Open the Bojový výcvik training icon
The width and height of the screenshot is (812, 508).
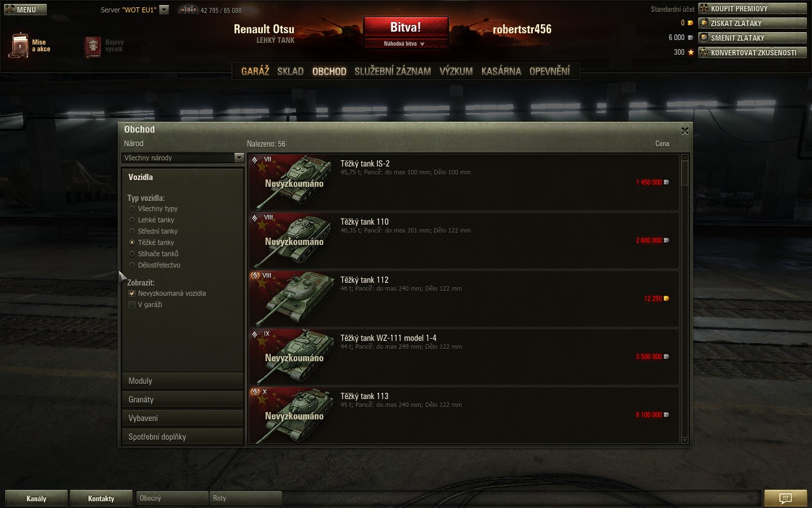93,46
